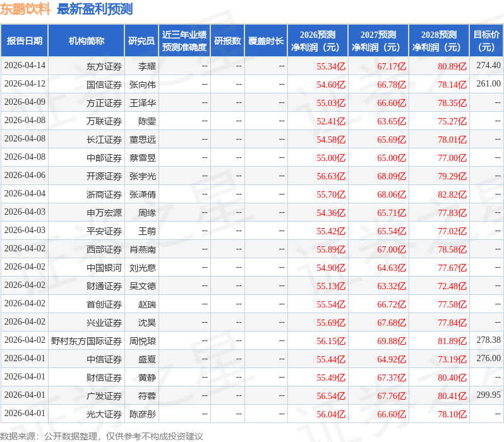Open the 光大证券 institution entry
Screen dimensions: 504x442
pyautogui.click(x=104, y=414)
